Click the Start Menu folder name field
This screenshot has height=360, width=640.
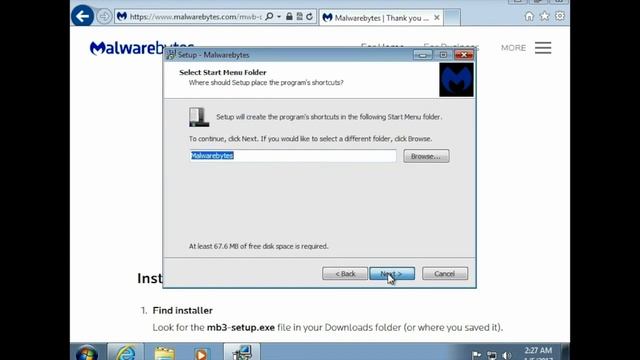pos(293,156)
